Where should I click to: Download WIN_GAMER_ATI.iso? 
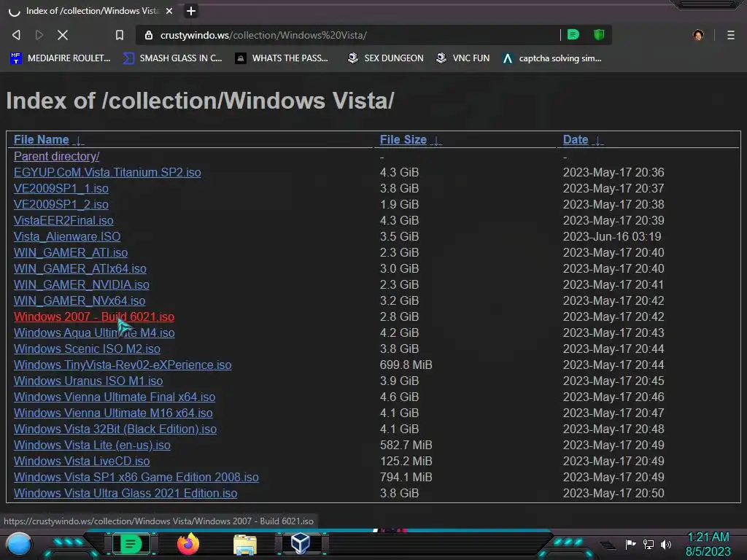pyautogui.click(x=71, y=252)
